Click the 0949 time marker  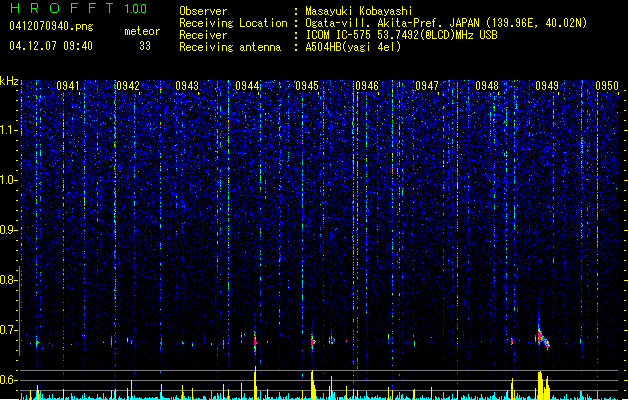547,86
